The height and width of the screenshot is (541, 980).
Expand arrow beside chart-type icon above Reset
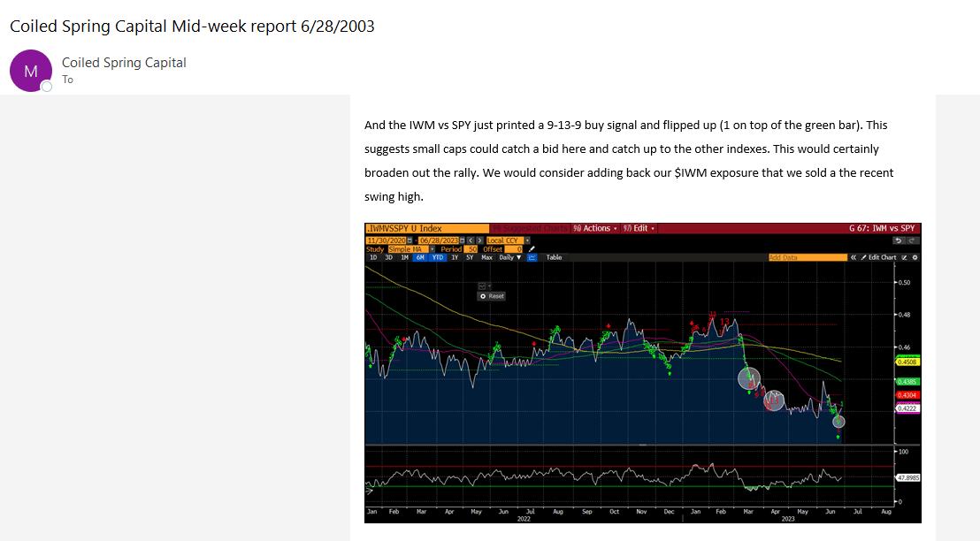[x=489, y=286]
